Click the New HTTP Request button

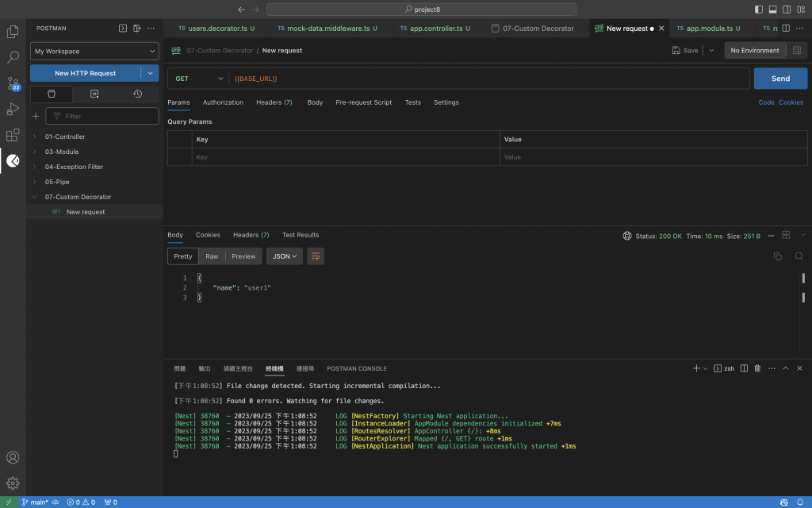(x=86, y=73)
